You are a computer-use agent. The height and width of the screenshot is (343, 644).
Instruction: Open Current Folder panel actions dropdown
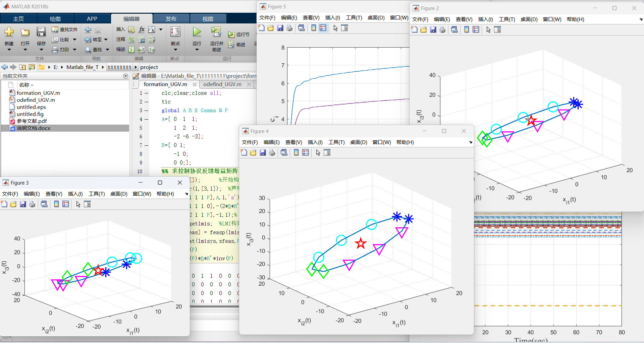[125, 76]
